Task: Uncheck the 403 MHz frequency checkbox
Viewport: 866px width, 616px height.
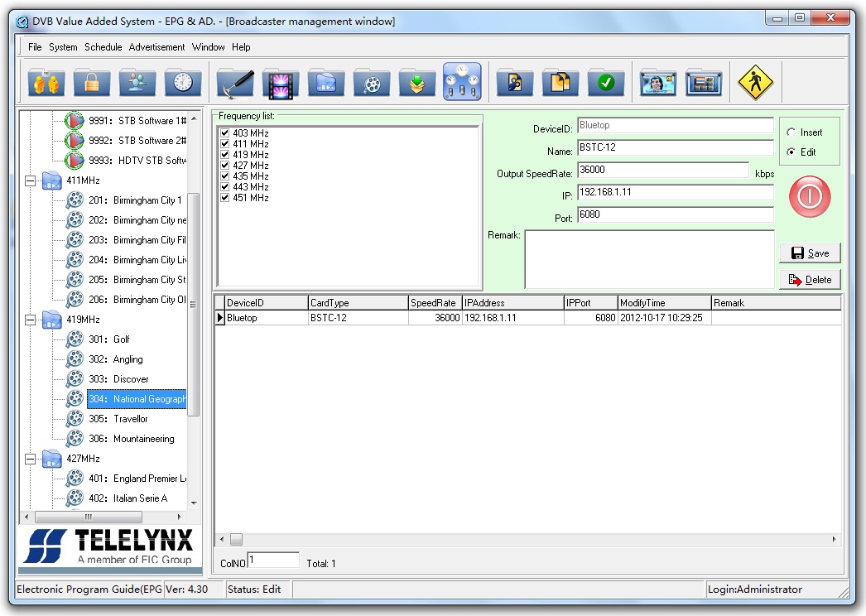Action: point(225,133)
